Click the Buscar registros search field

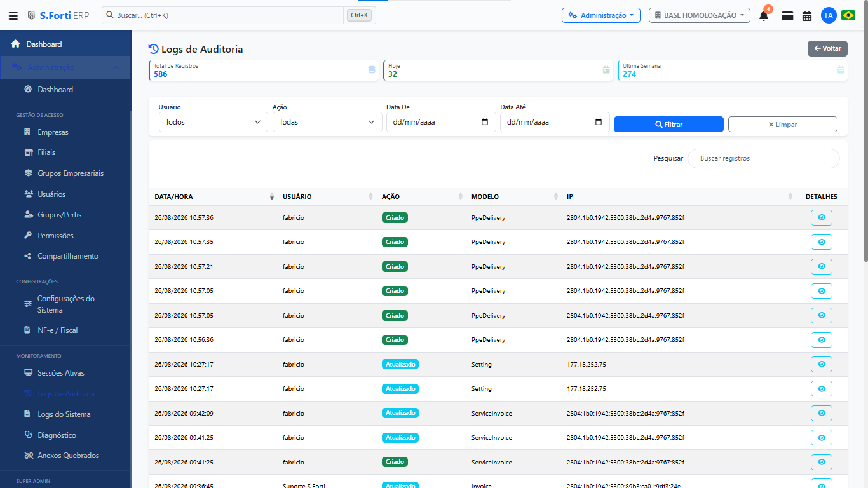click(x=763, y=158)
